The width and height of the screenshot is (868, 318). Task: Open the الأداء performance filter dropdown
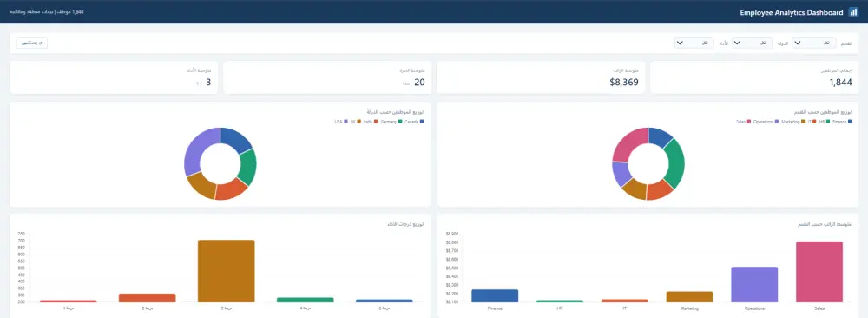(695, 43)
